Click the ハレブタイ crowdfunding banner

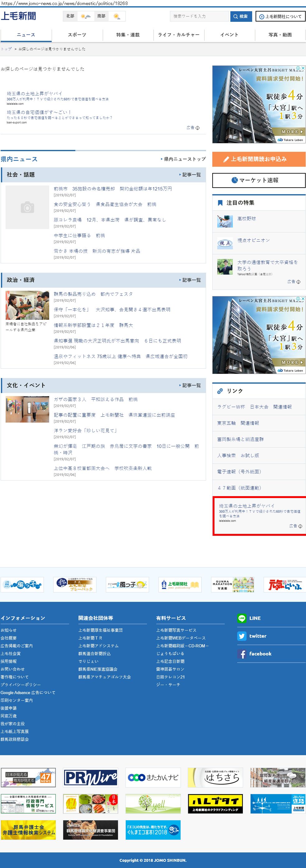coord(215,804)
